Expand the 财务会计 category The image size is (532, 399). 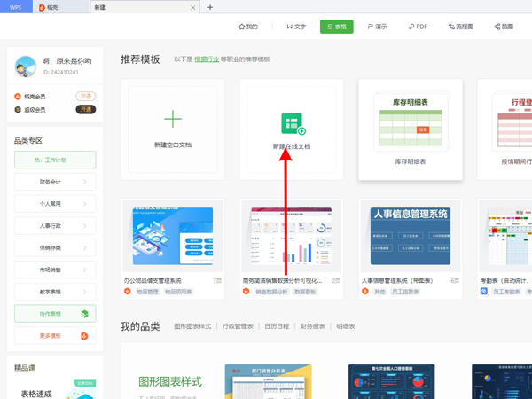55,182
